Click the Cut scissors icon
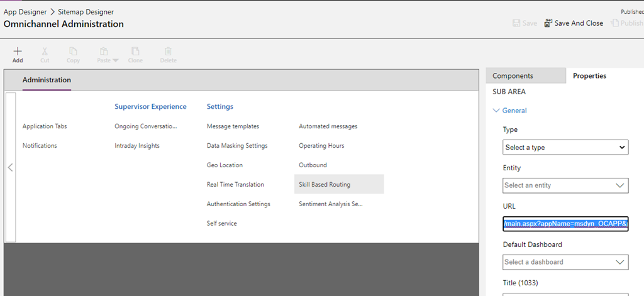Viewport: 644px width, 296px height. [45, 52]
